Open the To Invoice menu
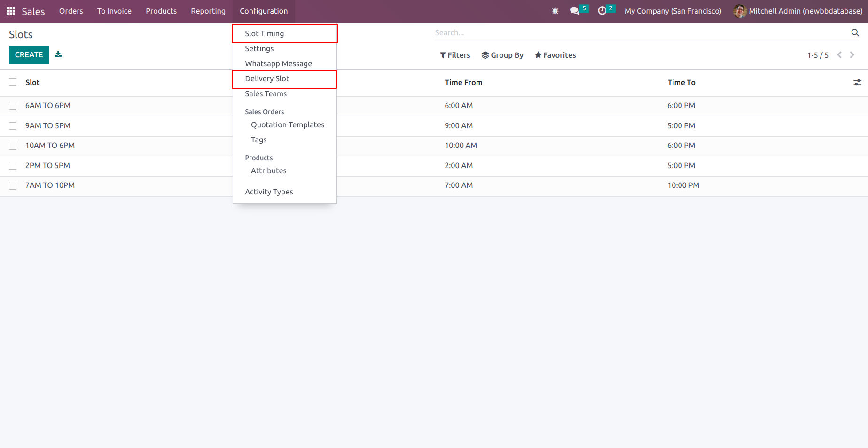Image resolution: width=868 pixels, height=448 pixels. [114, 11]
